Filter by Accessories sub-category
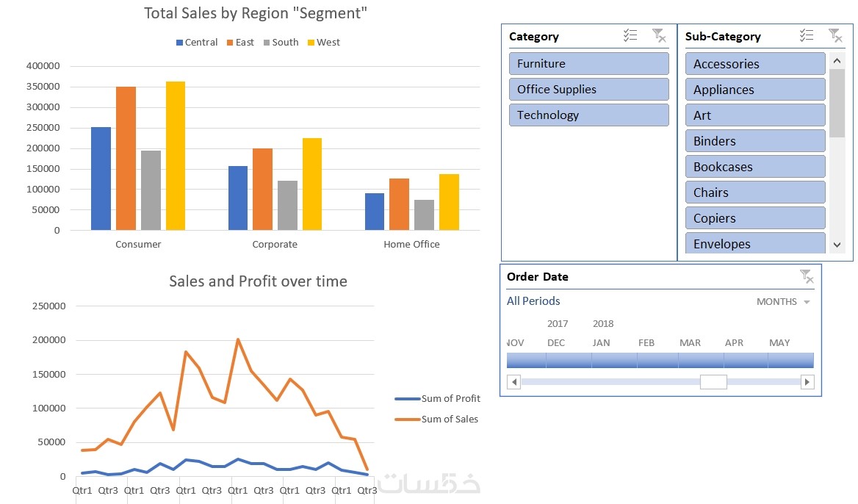 (755, 64)
